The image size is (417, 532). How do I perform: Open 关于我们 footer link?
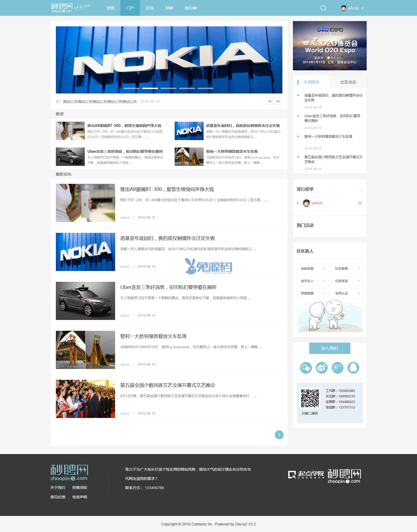[x=58, y=488]
